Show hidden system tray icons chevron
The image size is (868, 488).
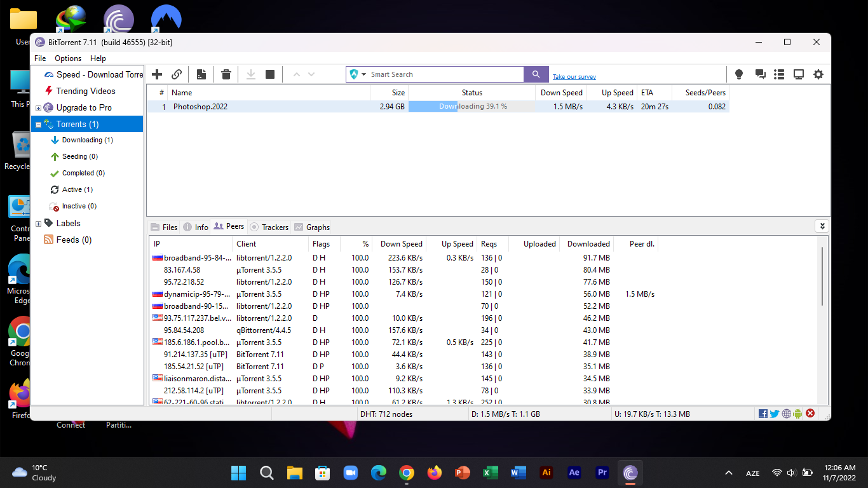729,473
